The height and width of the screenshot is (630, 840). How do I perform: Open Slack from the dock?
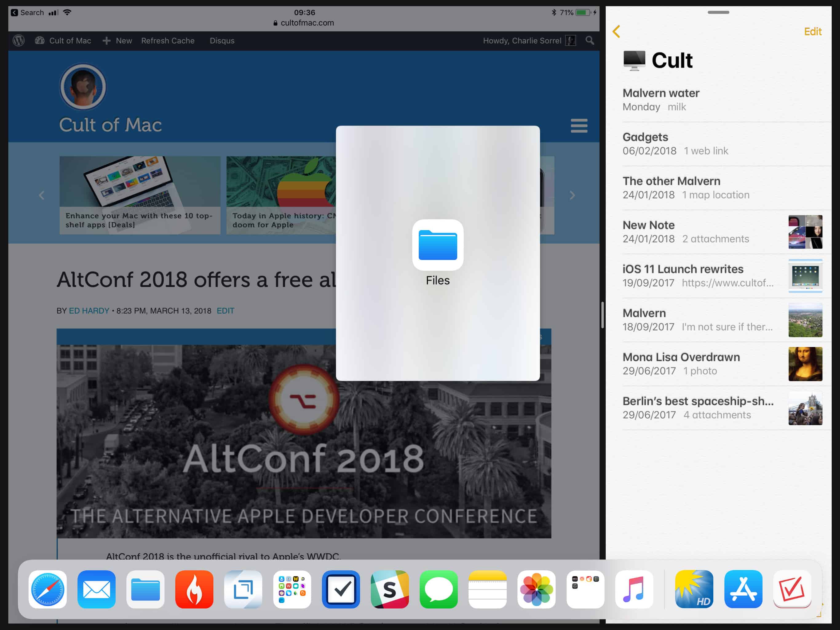390,589
